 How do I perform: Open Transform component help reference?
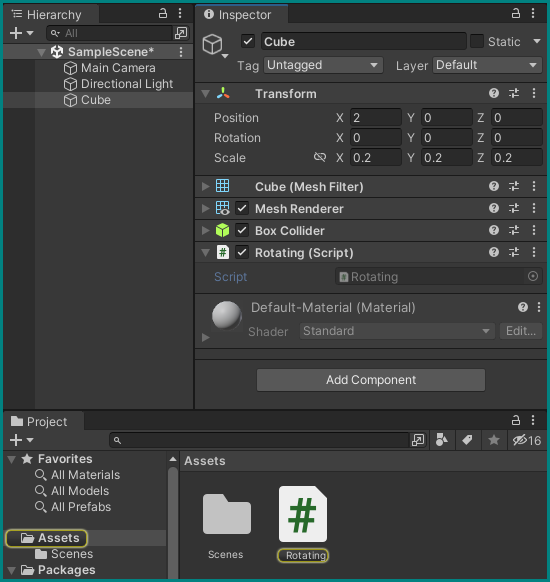pyautogui.click(x=494, y=93)
